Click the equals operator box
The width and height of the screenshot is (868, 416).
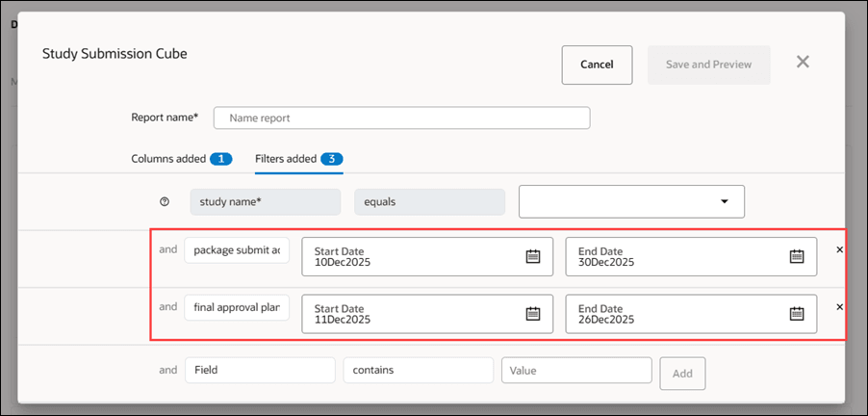(x=429, y=202)
